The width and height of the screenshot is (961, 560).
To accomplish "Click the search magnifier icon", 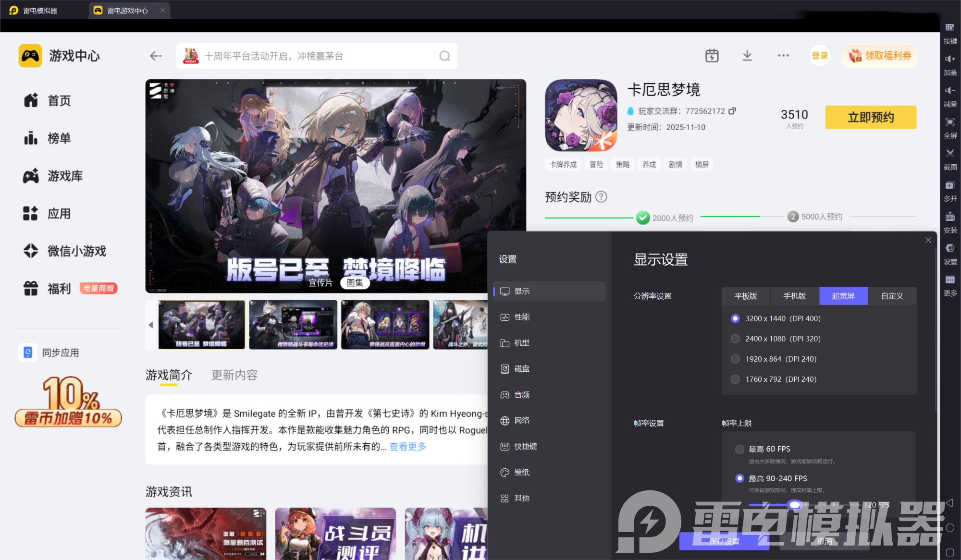I will click(x=444, y=56).
